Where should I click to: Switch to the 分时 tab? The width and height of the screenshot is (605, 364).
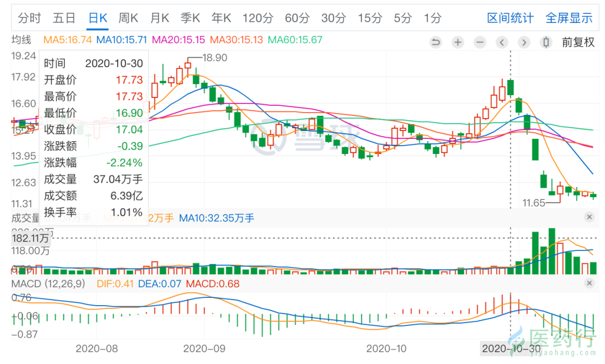click(29, 18)
